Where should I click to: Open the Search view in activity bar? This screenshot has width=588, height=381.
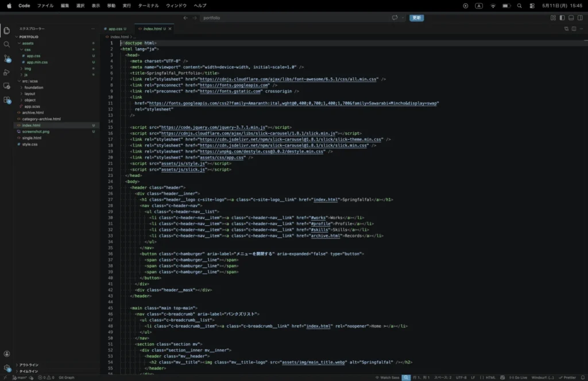[x=7, y=44]
